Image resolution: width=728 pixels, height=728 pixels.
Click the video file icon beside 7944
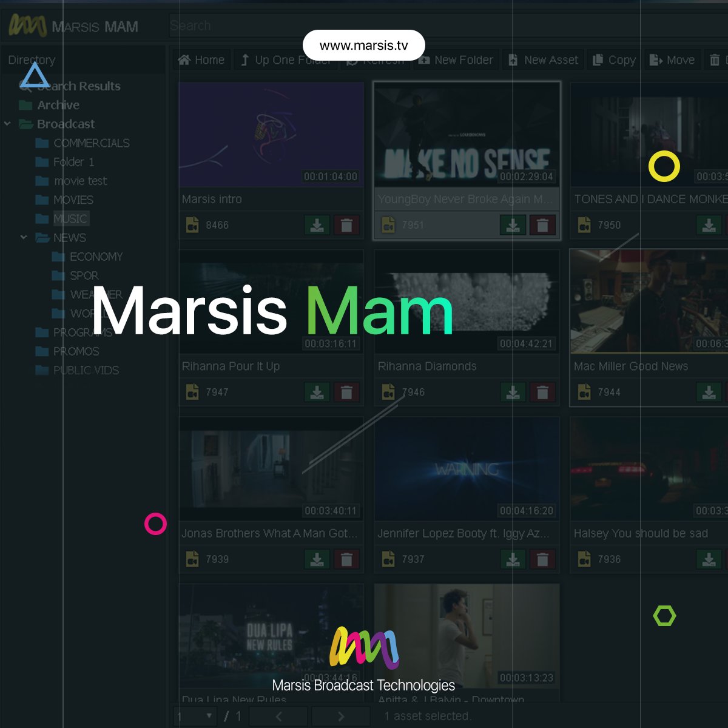(584, 392)
